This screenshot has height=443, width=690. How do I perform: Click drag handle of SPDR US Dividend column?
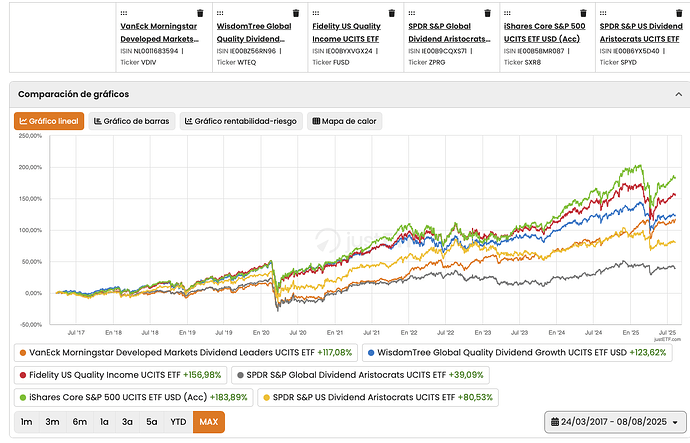click(x=603, y=13)
